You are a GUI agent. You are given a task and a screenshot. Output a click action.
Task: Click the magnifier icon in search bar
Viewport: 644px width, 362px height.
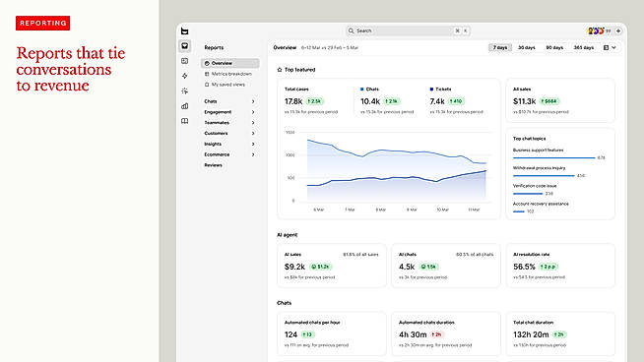pos(352,30)
